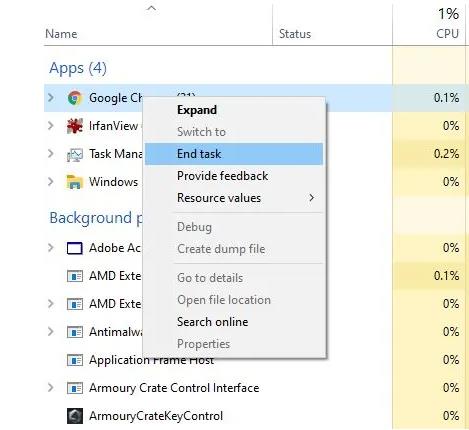Expand the Task Manager process group

point(51,154)
